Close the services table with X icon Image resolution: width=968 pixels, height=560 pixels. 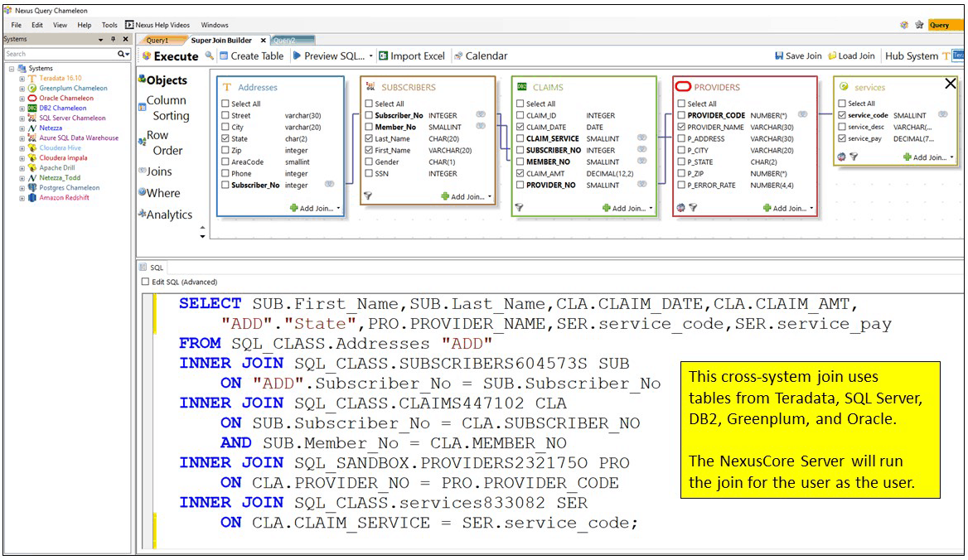tap(951, 84)
